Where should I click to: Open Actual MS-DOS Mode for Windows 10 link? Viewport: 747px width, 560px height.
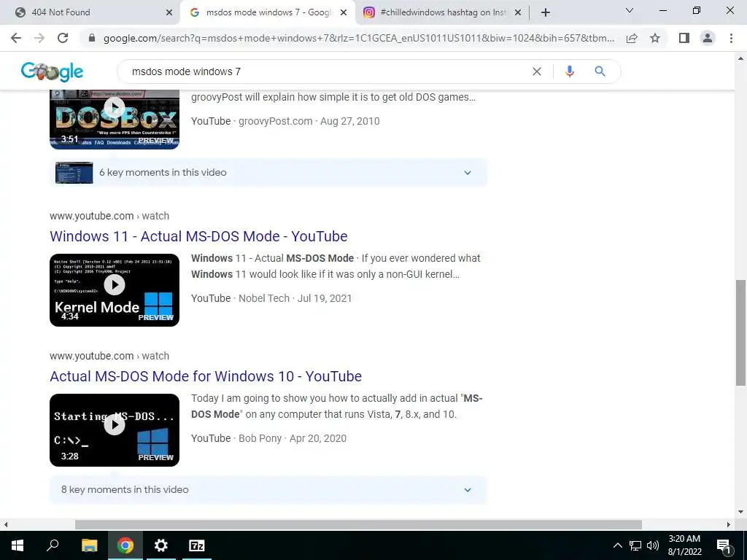pos(206,376)
